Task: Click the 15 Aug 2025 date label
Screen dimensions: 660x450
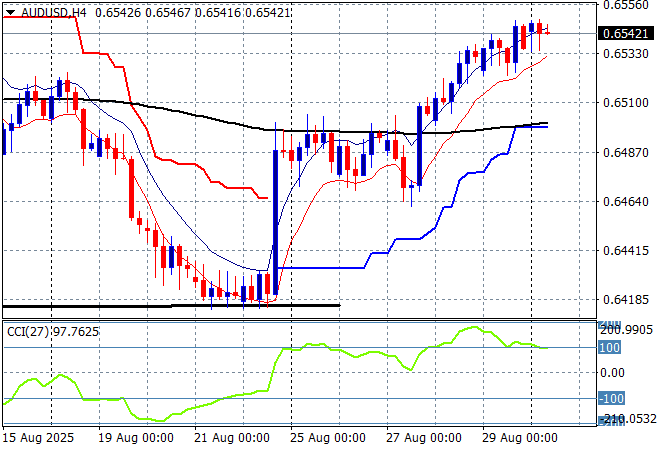Action: click(37, 438)
